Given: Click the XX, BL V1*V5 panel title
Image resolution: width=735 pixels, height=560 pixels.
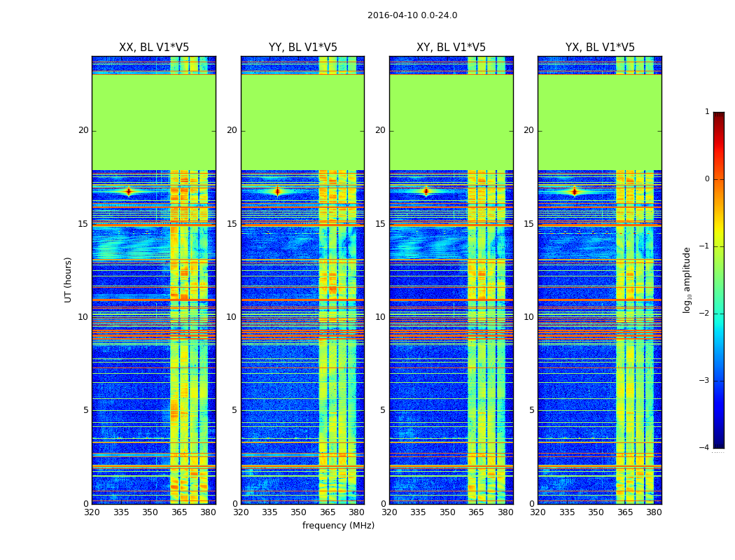Looking at the screenshot, I should [x=154, y=48].
